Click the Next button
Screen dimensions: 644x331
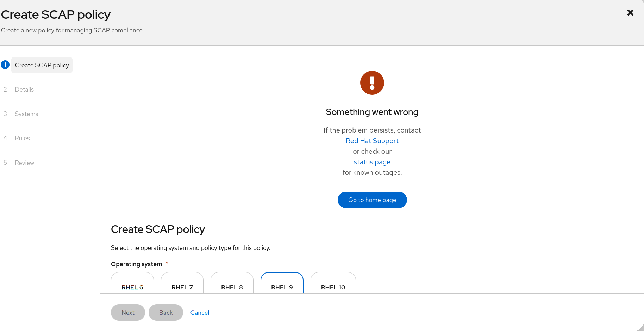point(128,313)
